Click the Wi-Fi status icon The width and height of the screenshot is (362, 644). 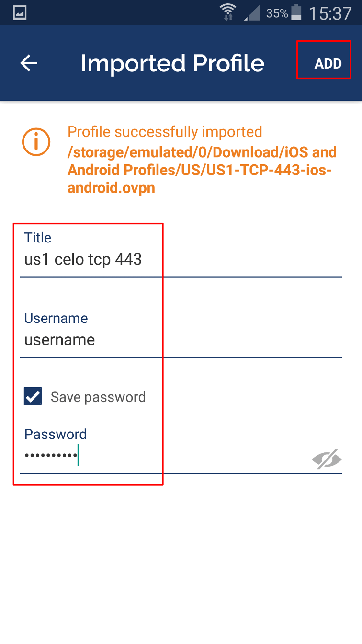227,12
